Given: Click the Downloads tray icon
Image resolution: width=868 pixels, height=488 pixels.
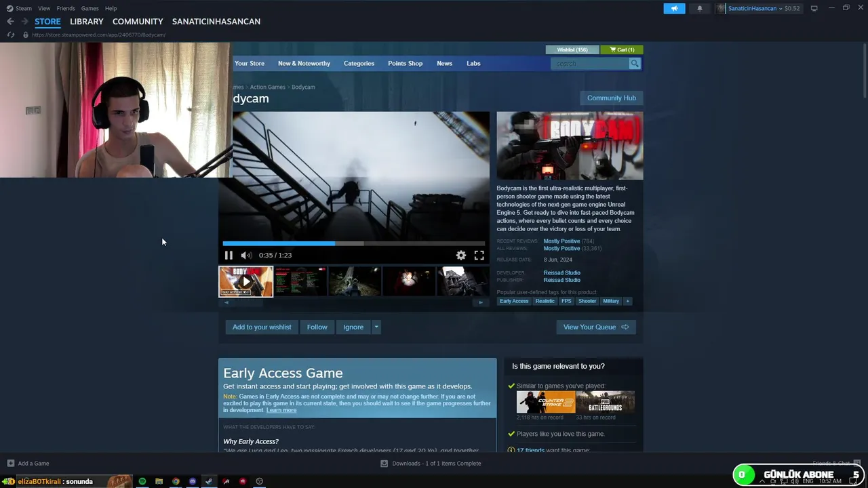Looking at the screenshot, I should (384, 464).
